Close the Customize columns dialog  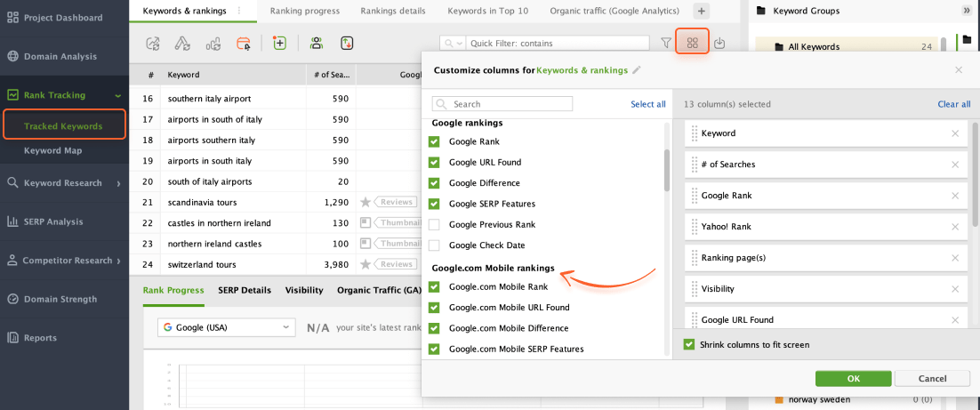click(959, 70)
